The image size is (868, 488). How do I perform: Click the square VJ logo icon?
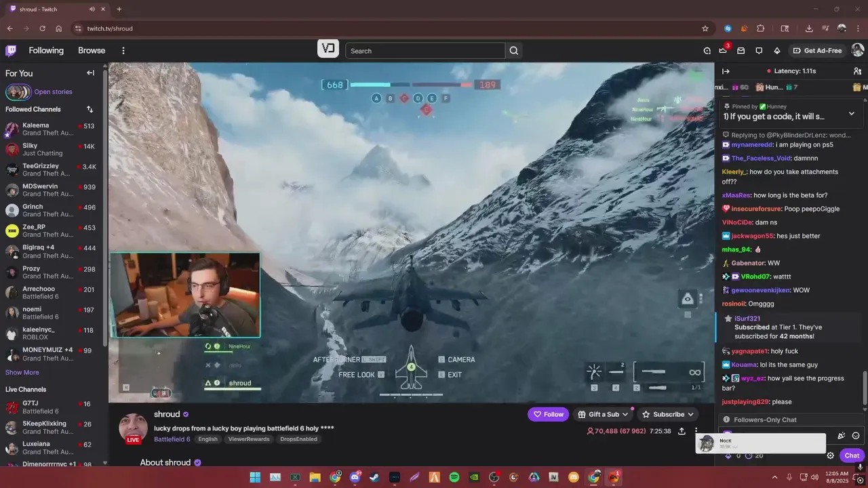pyautogui.click(x=328, y=49)
